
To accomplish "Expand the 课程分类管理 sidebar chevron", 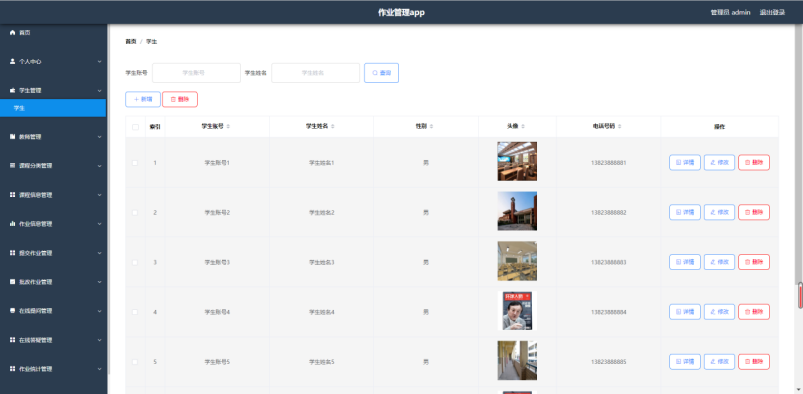I will point(99,166).
